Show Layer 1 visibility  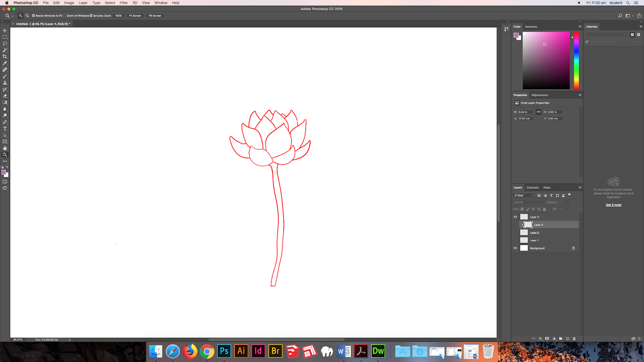click(515, 240)
